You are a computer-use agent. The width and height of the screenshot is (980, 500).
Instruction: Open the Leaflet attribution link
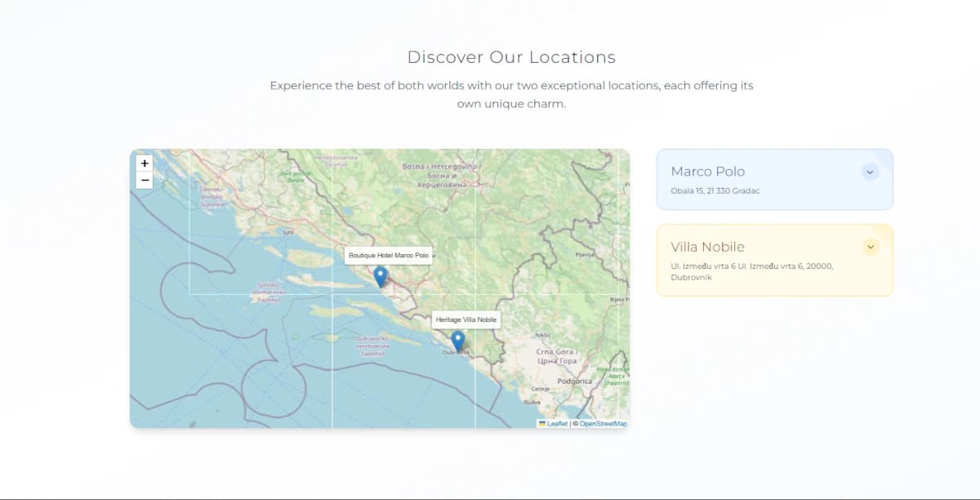(x=557, y=424)
